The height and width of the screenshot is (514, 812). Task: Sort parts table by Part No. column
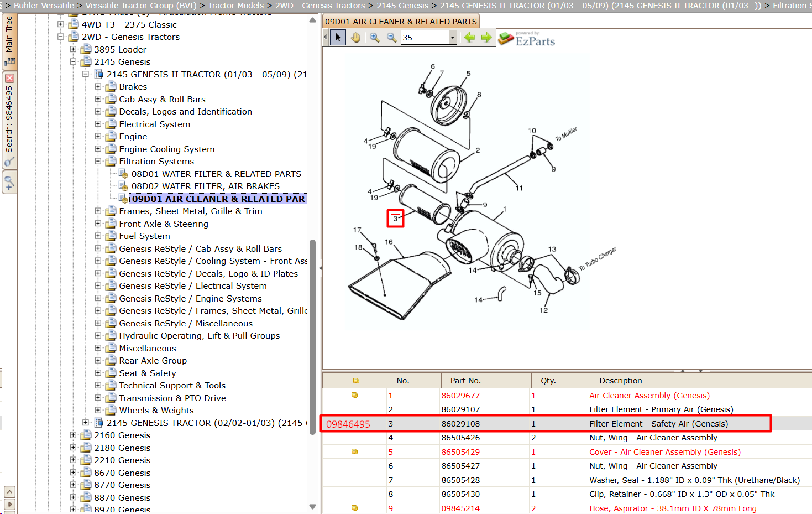click(486, 381)
